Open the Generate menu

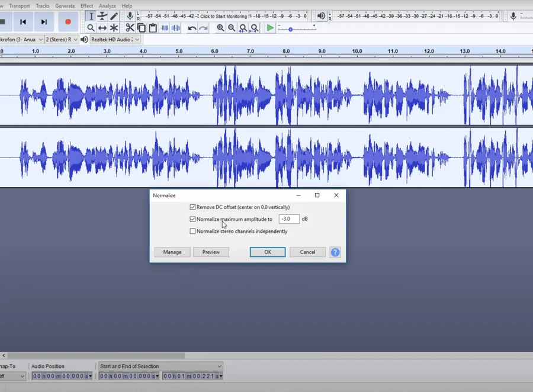tap(65, 6)
